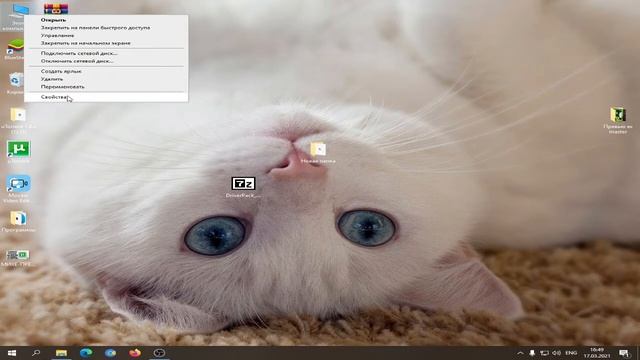Expand hidden system tray icons chevron

(x=520, y=353)
